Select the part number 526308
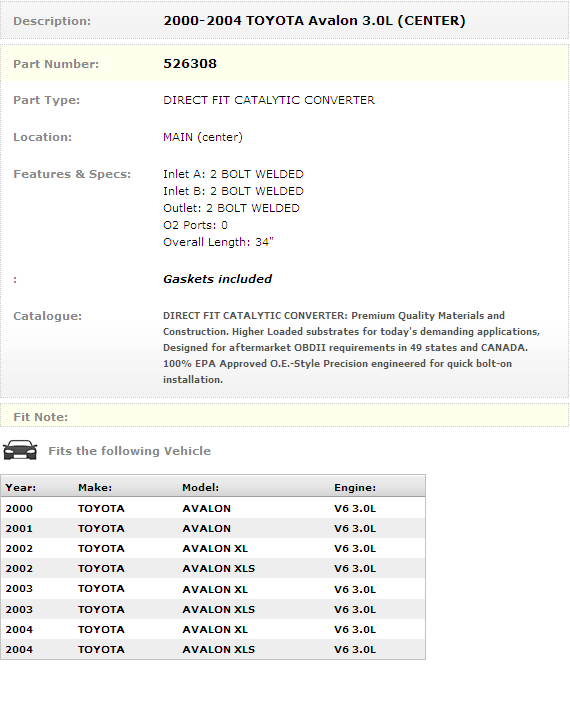The image size is (570, 718). tap(190, 64)
